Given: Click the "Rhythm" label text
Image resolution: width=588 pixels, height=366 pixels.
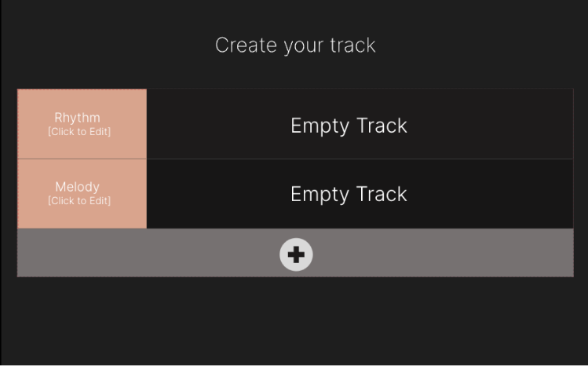Looking at the screenshot, I should (77, 118).
